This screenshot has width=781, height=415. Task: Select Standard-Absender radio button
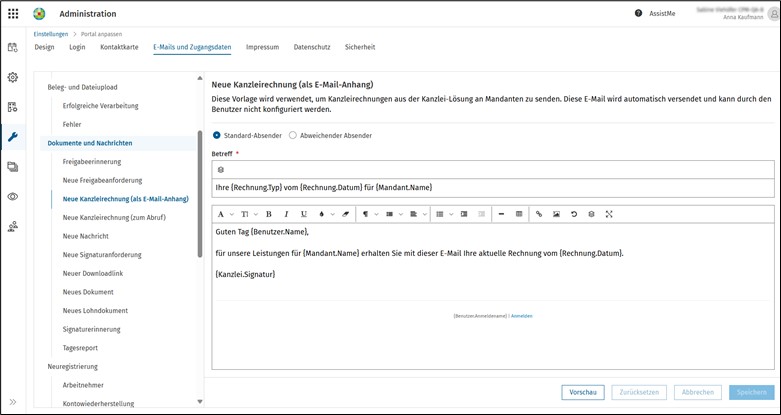click(217, 135)
